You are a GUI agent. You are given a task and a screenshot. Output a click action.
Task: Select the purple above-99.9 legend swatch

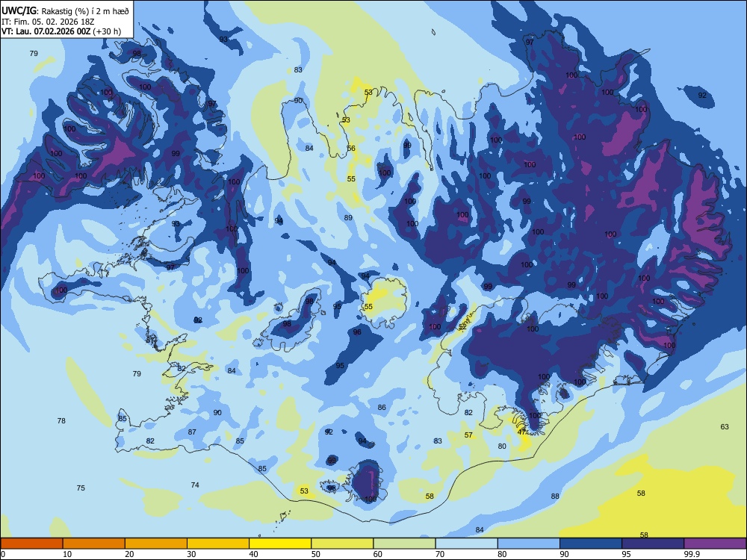click(715, 544)
